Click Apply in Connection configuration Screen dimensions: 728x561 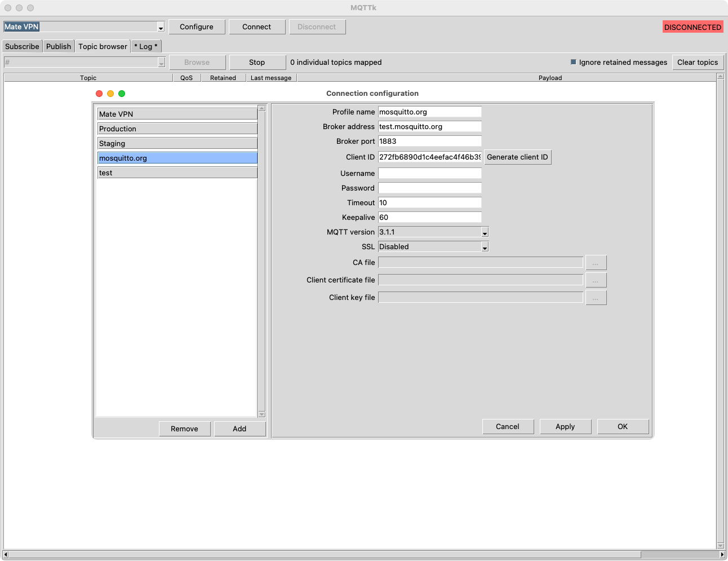pyautogui.click(x=565, y=427)
